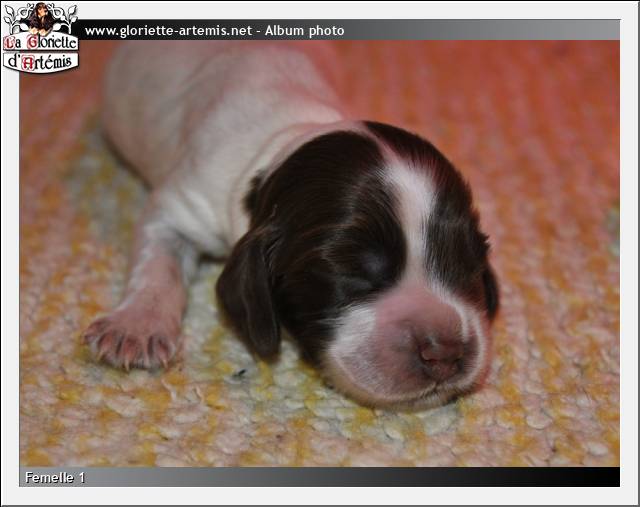The width and height of the screenshot is (640, 507).
Task: Click the 'Femelle 1' caption
Action: coord(55,477)
